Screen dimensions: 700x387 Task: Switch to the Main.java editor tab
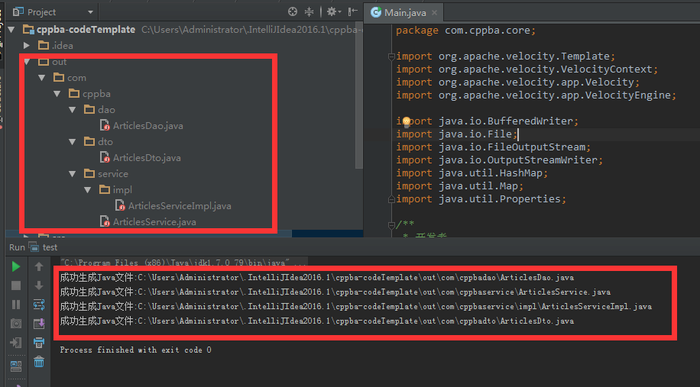[x=399, y=12]
